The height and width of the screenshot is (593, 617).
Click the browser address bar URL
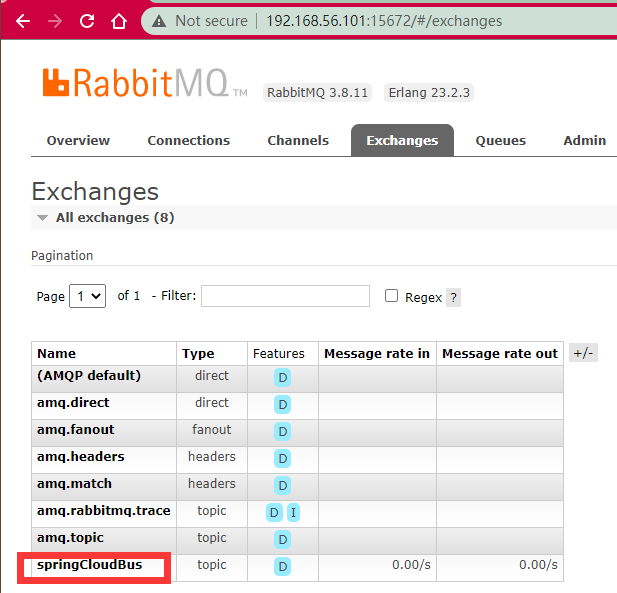tap(384, 21)
